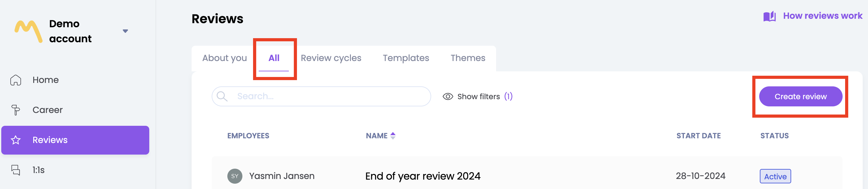Click the magnifying glass search icon
This screenshot has height=189, width=868.
[222, 96]
